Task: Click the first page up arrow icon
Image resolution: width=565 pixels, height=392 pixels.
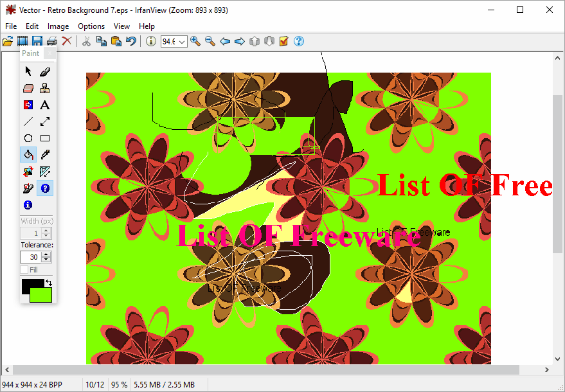Action: tap(255, 41)
